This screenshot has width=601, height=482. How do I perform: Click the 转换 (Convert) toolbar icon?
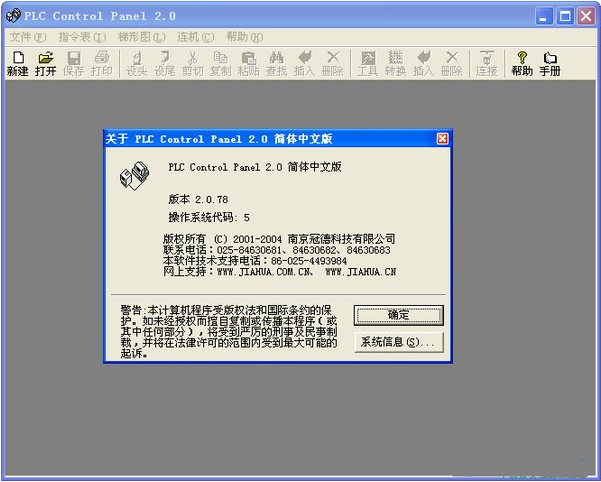click(396, 64)
